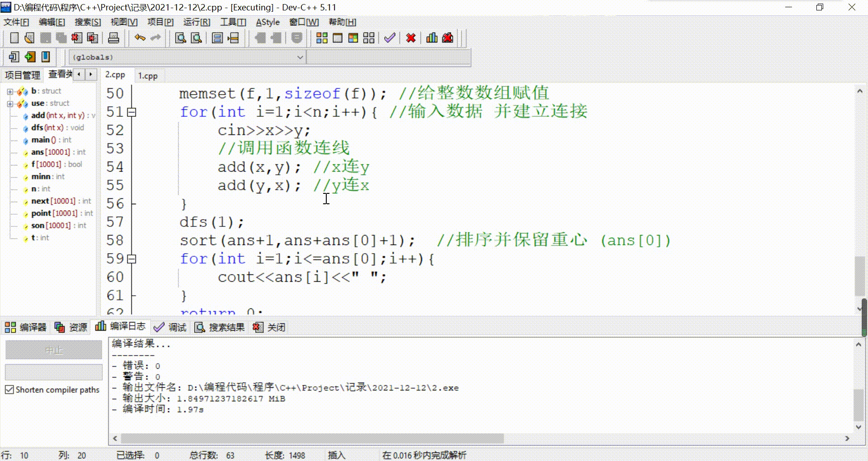Screen dimensions: 868x461
Task: Open the 搜索[S] menu
Action: click(x=88, y=22)
